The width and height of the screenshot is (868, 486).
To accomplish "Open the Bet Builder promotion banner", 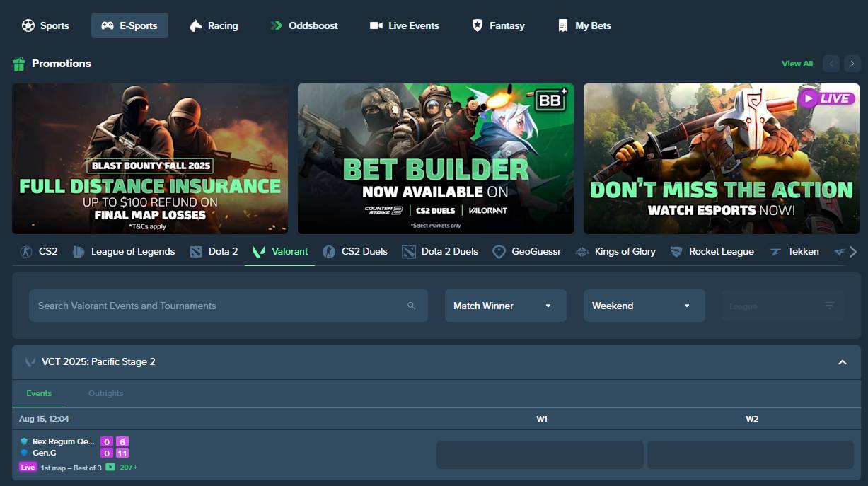I will [x=436, y=158].
